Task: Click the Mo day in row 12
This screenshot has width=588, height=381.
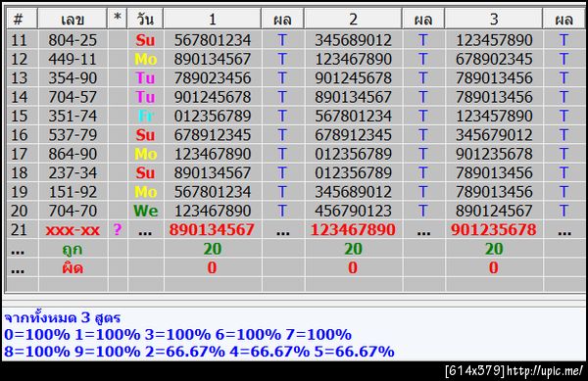Action: click(x=145, y=59)
